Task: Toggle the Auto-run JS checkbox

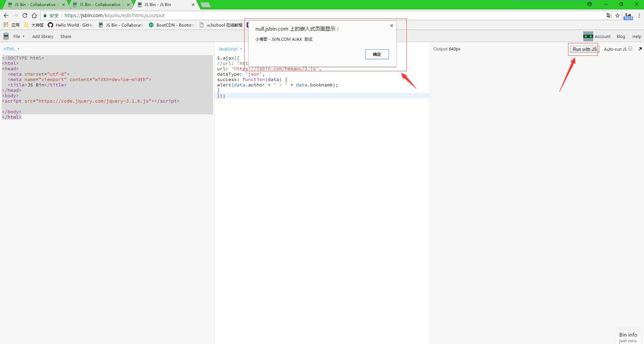Action: click(x=630, y=49)
